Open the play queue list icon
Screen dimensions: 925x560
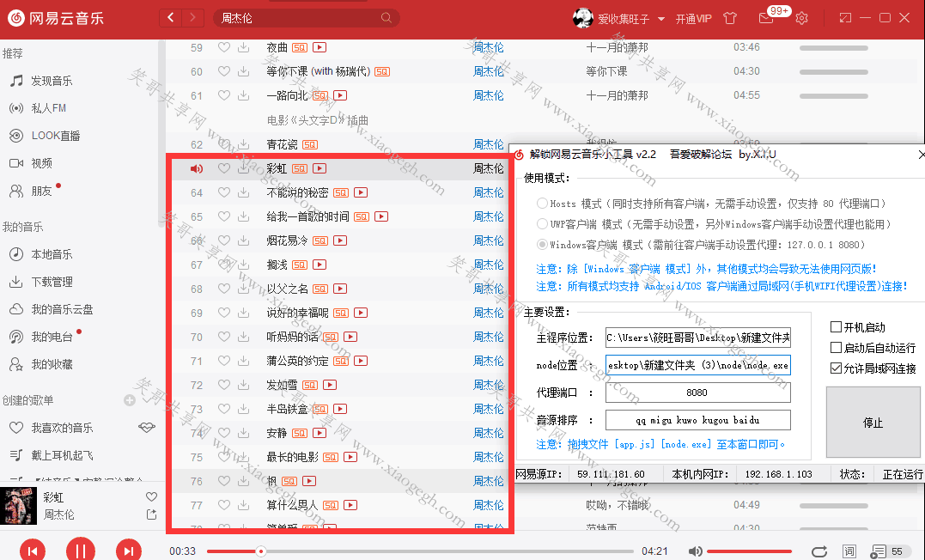click(x=878, y=551)
